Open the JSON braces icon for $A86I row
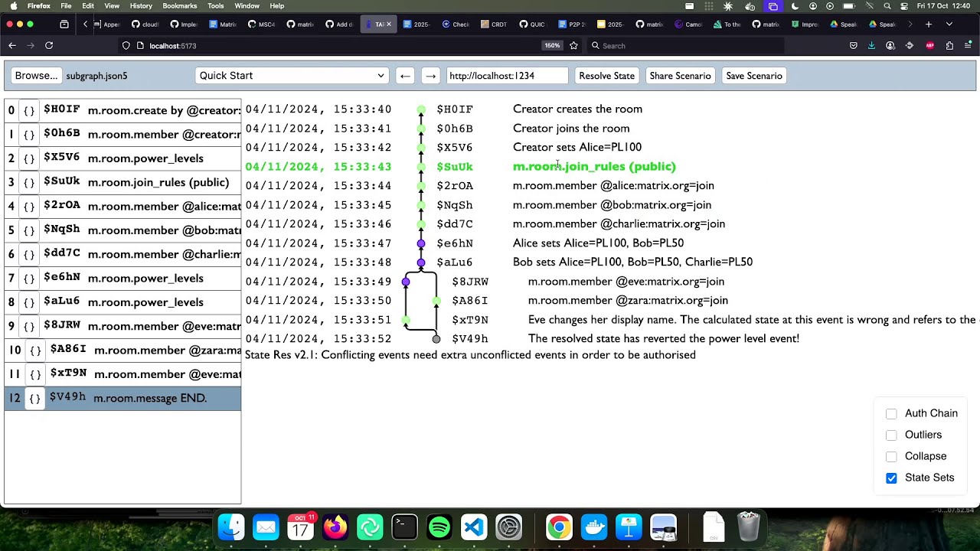Image resolution: width=980 pixels, height=551 pixels. [x=35, y=350]
